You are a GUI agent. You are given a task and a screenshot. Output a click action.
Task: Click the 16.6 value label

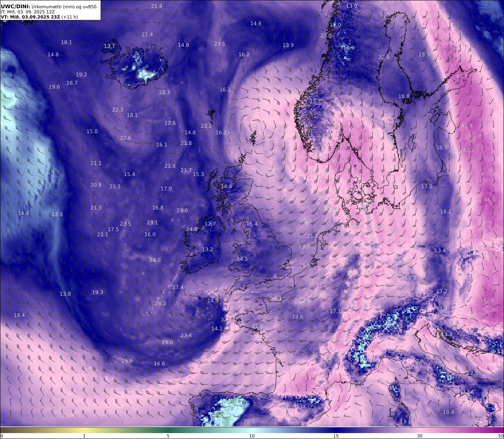[x=159, y=364]
